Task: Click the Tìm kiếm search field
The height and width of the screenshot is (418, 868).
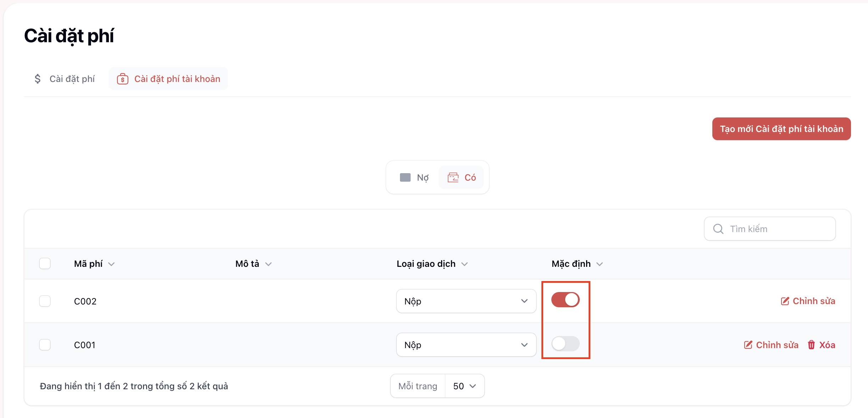Action: (777, 229)
